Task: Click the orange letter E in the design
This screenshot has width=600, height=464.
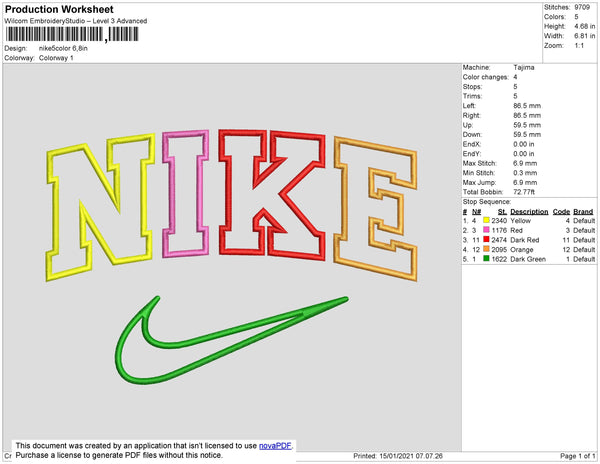Action: pyautogui.click(x=375, y=209)
